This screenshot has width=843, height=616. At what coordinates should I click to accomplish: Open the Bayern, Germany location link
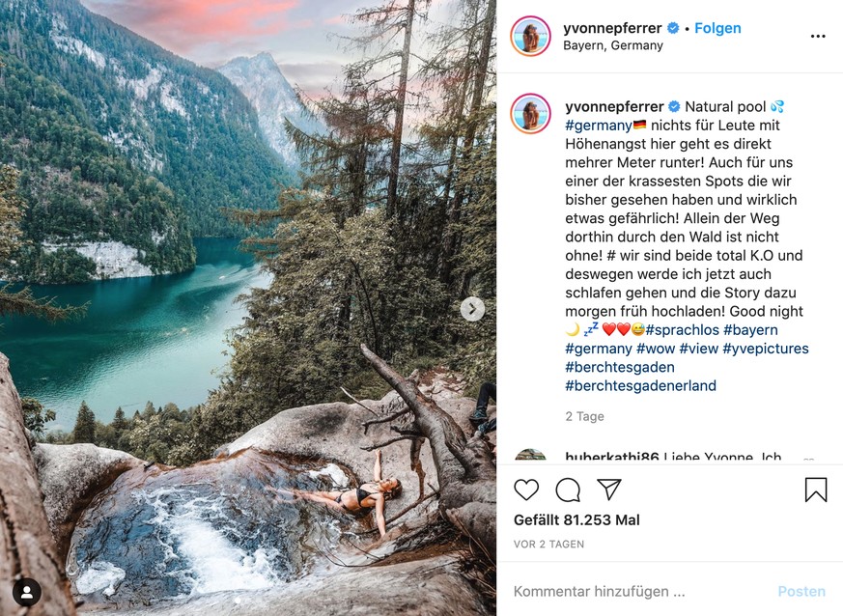[x=613, y=45]
